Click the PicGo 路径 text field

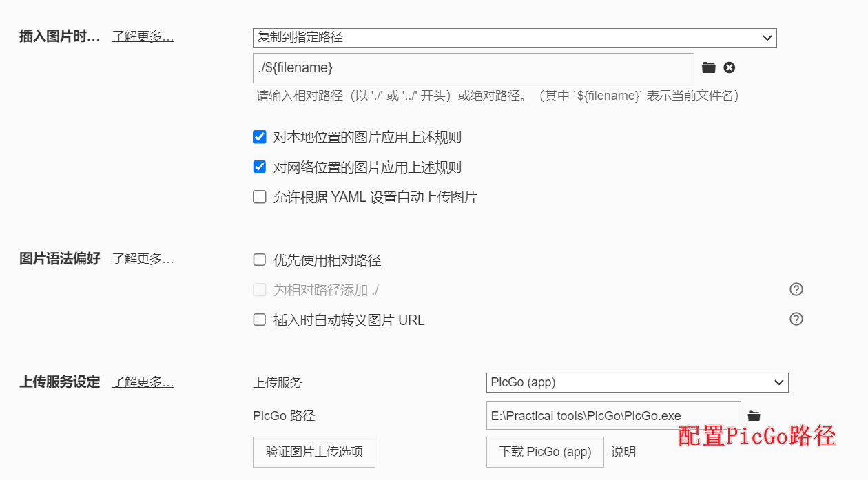click(613, 416)
